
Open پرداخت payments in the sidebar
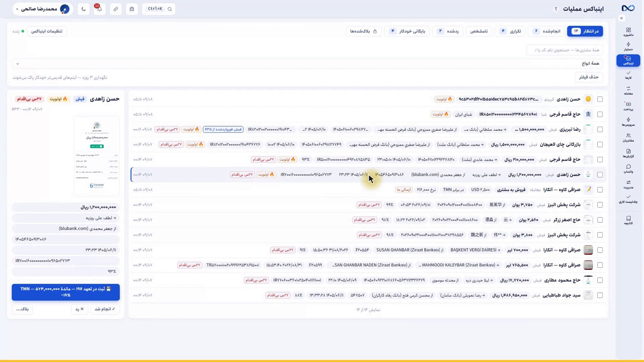click(x=628, y=106)
